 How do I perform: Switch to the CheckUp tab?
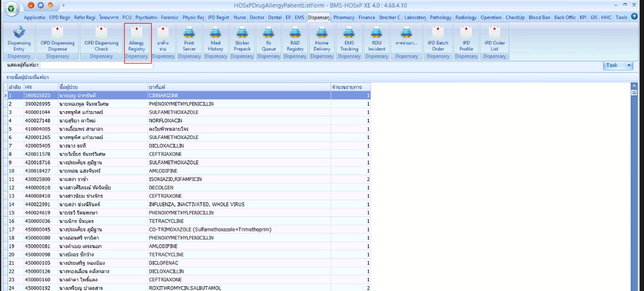(515, 17)
